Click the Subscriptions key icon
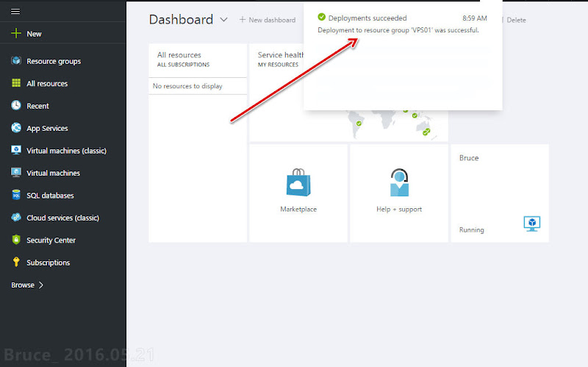The image size is (588, 367). [x=16, y=262]
